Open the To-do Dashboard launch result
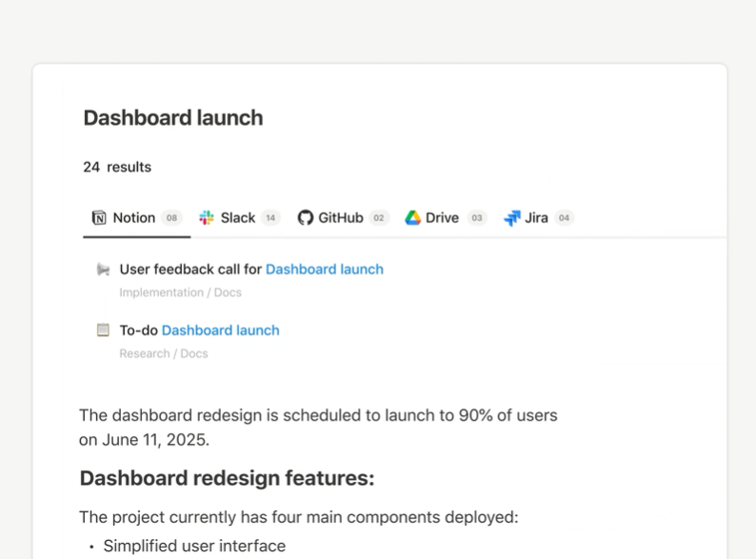 pos(200,330)
